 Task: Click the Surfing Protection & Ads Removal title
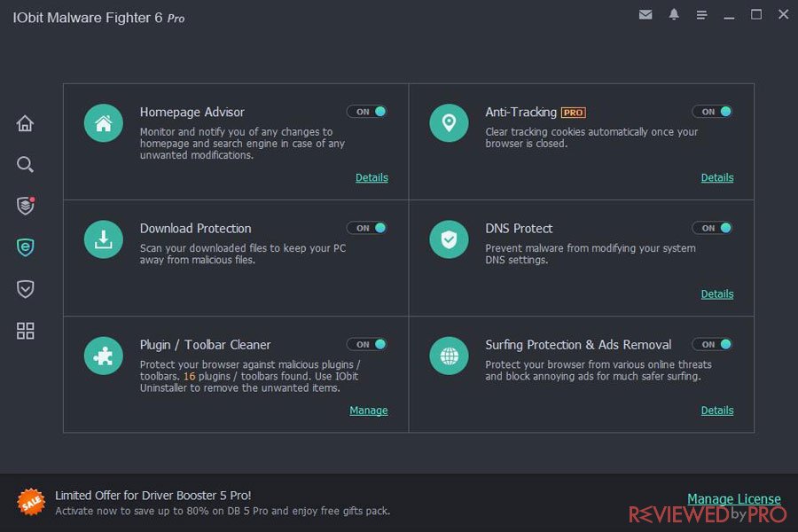click(578, 345)
